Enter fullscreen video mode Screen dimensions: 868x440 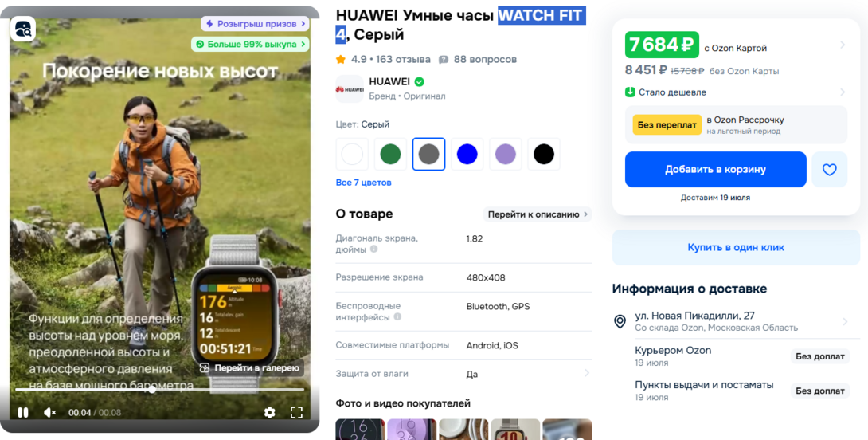coord(296,412)
